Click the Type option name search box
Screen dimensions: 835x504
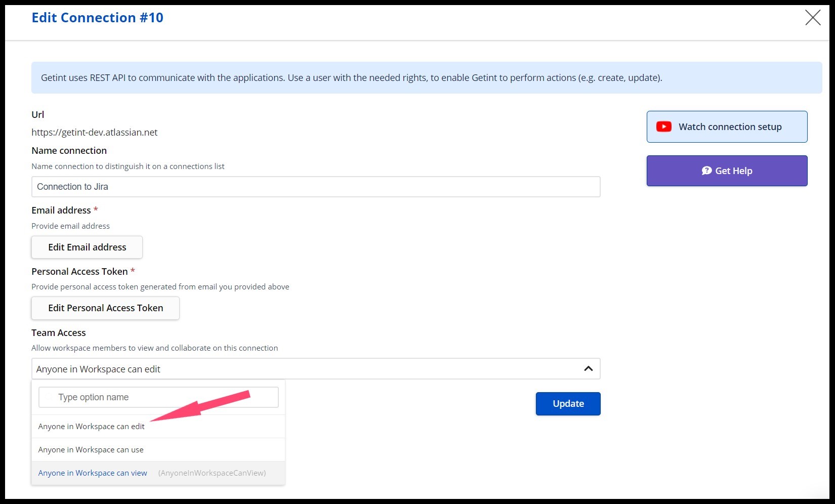[158, 397]
